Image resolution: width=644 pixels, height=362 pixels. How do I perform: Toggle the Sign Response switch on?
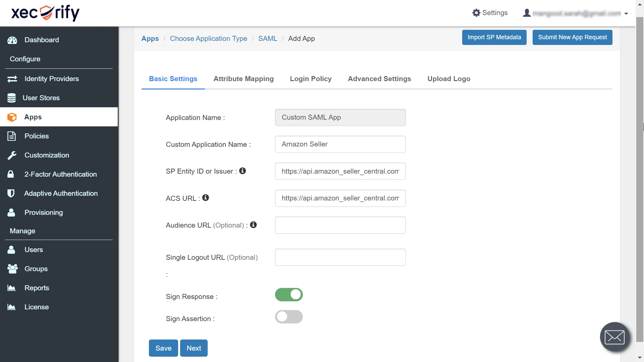coord(289,294)
